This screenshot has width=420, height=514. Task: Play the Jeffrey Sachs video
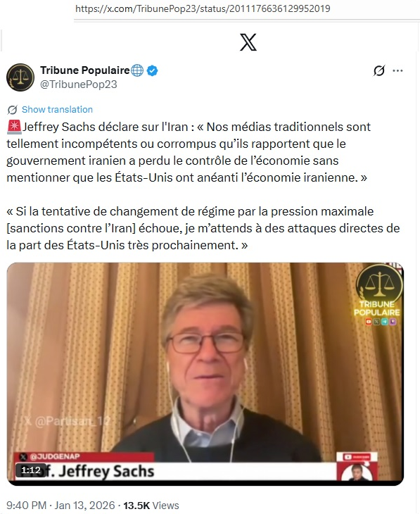click(x=205, y=374)
